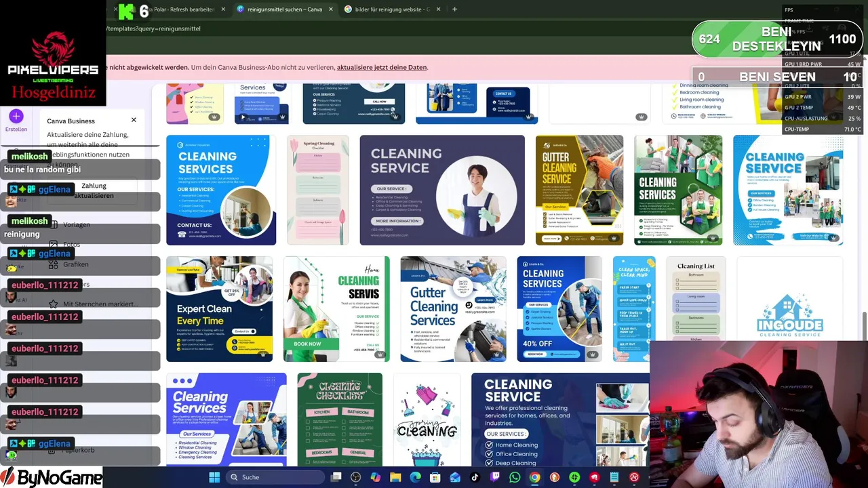868x488 pixels.
Task: Close the Canva Business payment popup
Action: [134, 120]
